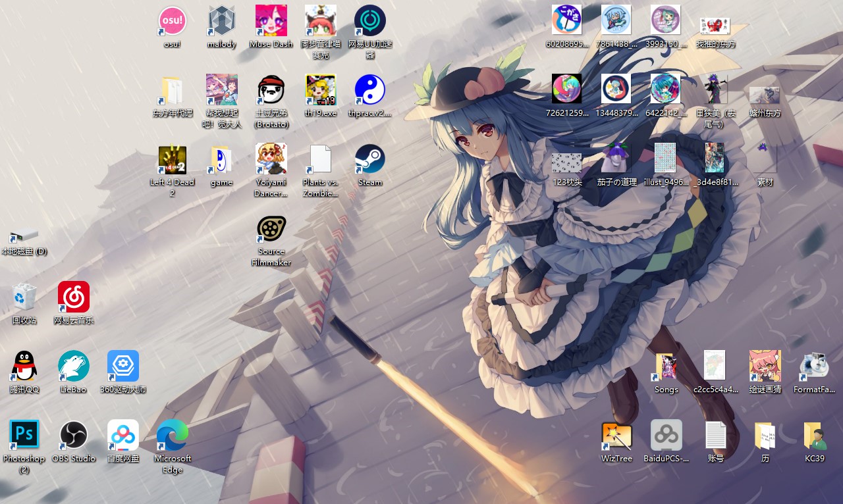Select the malody desktop shortcut
The width and height of the screenshot is (843, 504).
(221, 22)
